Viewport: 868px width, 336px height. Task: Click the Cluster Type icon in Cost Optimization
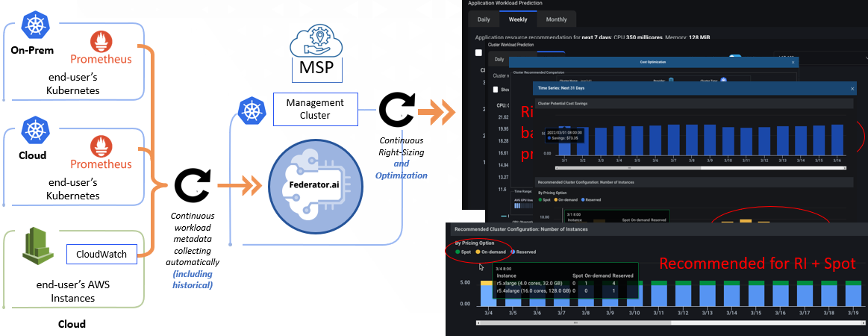click(x=723, y=80)
